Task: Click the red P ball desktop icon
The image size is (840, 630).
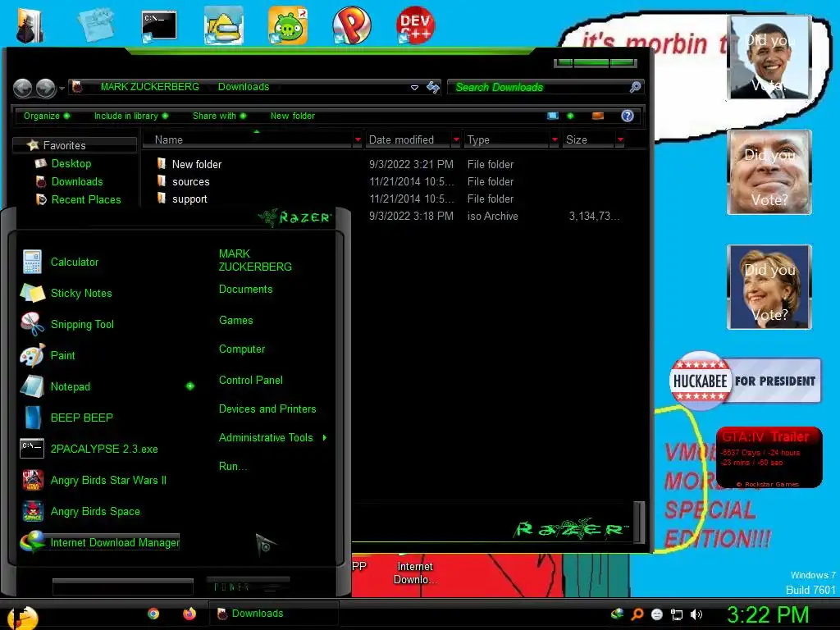Action: pyautogui.click(x=351, y=25)
